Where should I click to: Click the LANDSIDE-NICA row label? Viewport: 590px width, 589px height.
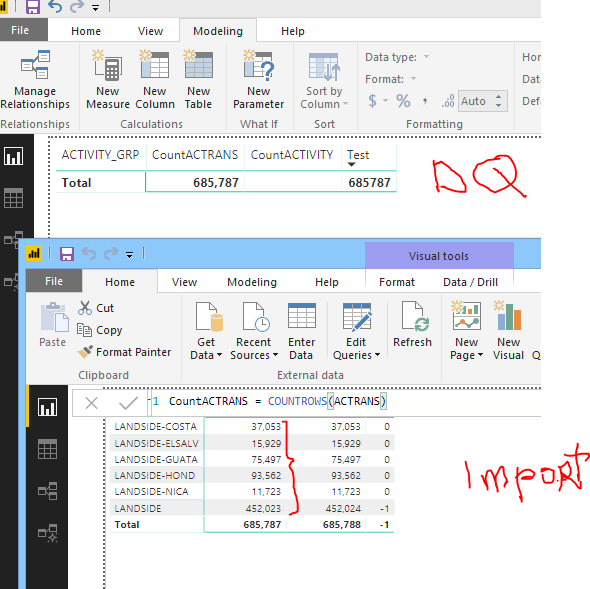click(x=151, y=492)
